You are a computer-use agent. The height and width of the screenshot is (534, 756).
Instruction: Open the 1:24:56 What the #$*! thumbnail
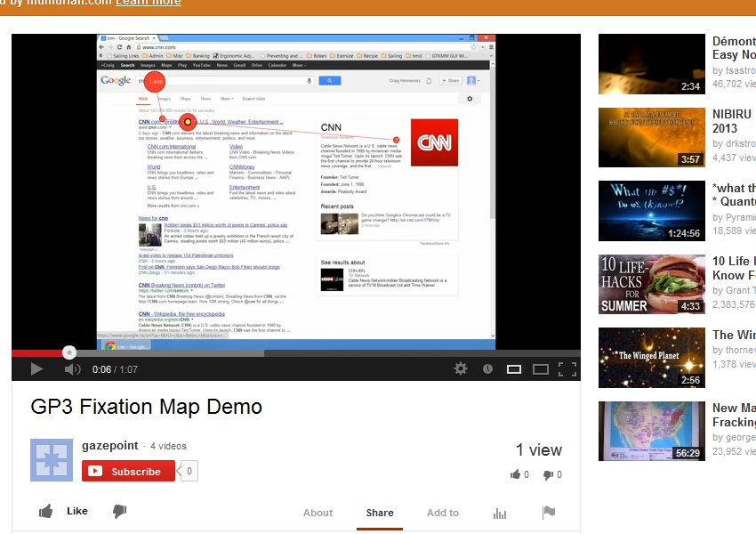point(652,211)
